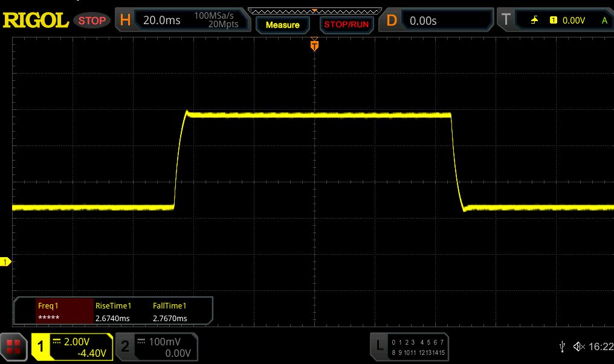The image size is (614, 364).
Task: Toggle the muted speaker sound icon
Action: click(579, 346)
